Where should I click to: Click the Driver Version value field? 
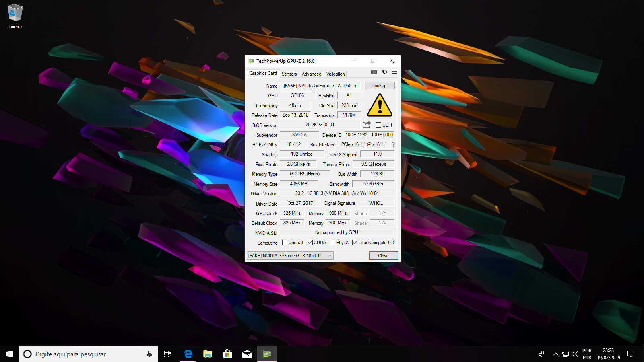tap(337, 193)
